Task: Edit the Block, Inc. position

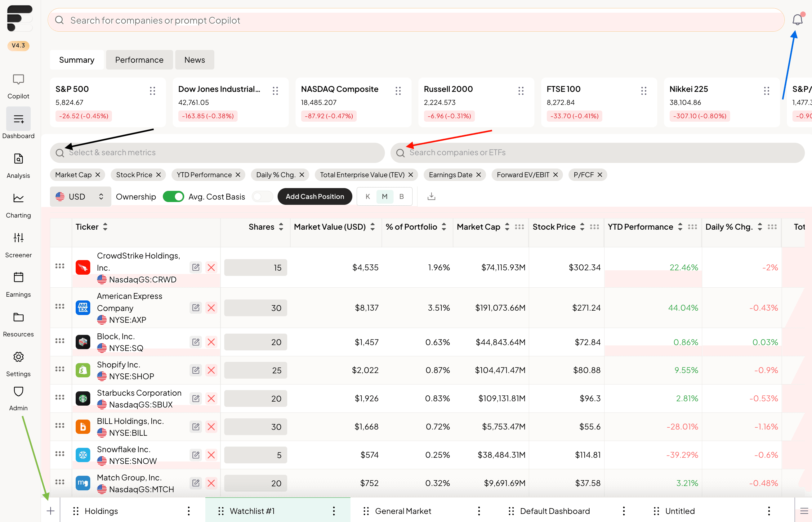Action: coord(196,342)
